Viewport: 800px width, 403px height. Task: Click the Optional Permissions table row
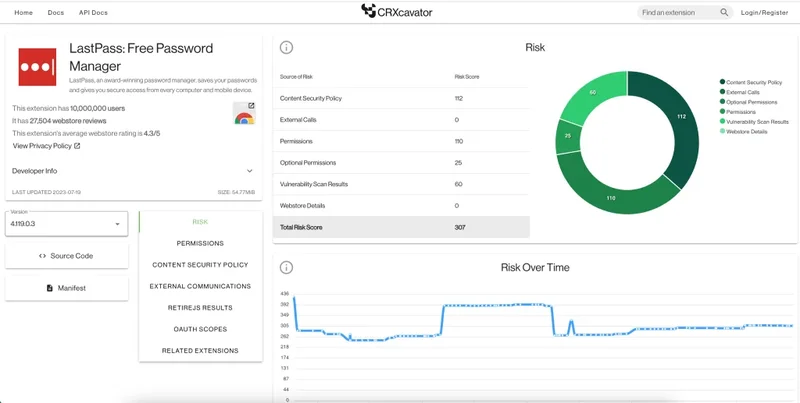[402, 163]
